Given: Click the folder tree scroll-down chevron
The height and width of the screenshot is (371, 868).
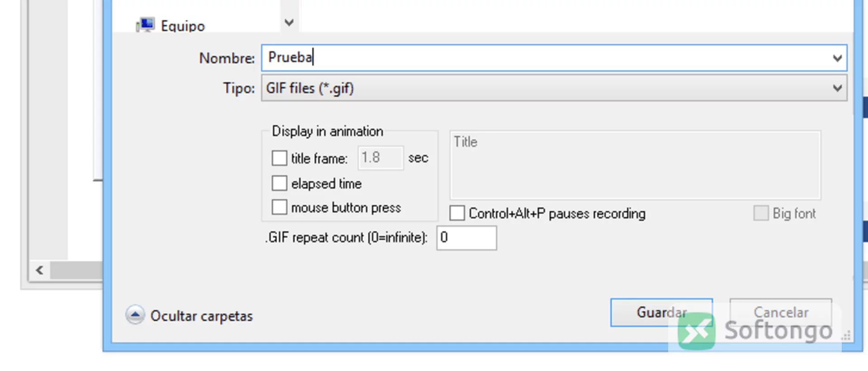Looking at the screenshot, I should pyautogui.click(x=289, y=22).
